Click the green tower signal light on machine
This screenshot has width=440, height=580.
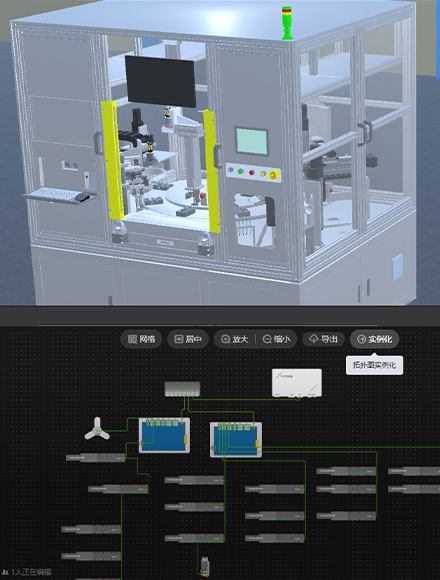(287, 23)
